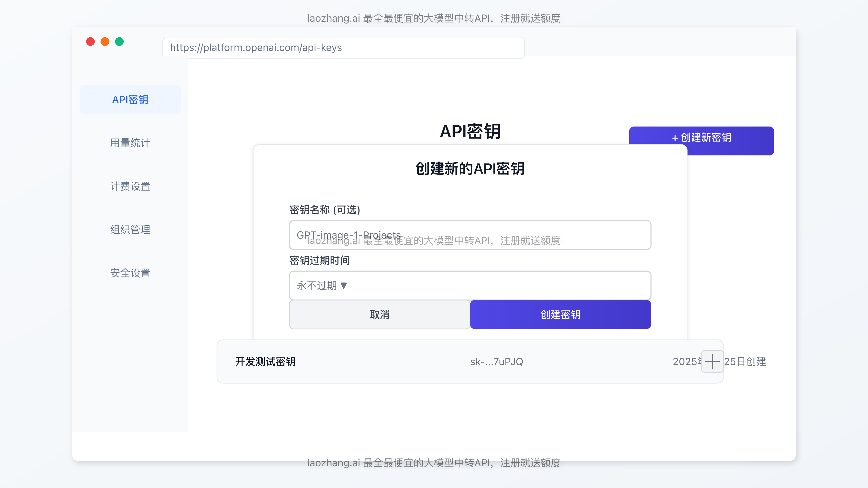Select the 开发测试密钥 key name
The height and width of the screenshot is (488, 868).
[x=265, y=362]
